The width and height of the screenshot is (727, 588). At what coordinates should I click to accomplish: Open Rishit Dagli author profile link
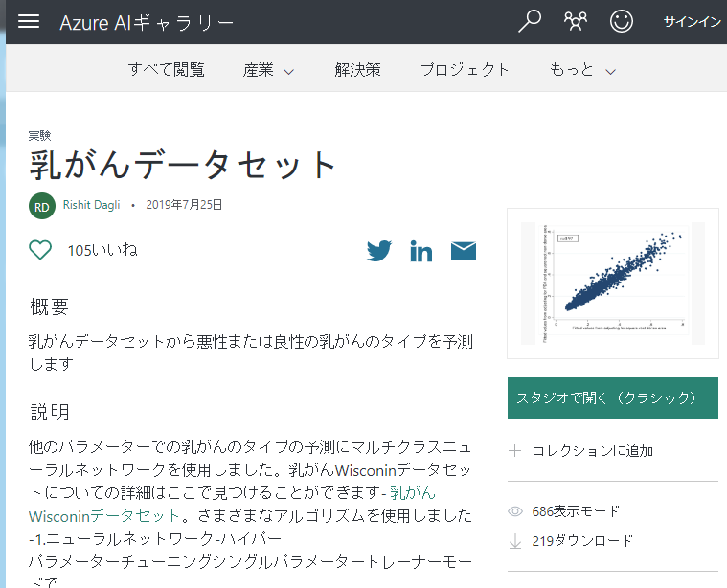click(91, 205)
